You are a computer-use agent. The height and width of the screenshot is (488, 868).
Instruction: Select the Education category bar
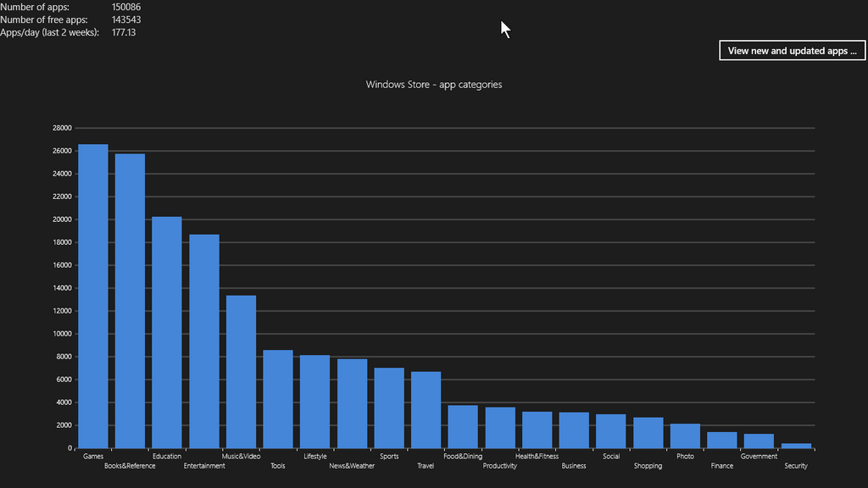click(x=167, y=332)
